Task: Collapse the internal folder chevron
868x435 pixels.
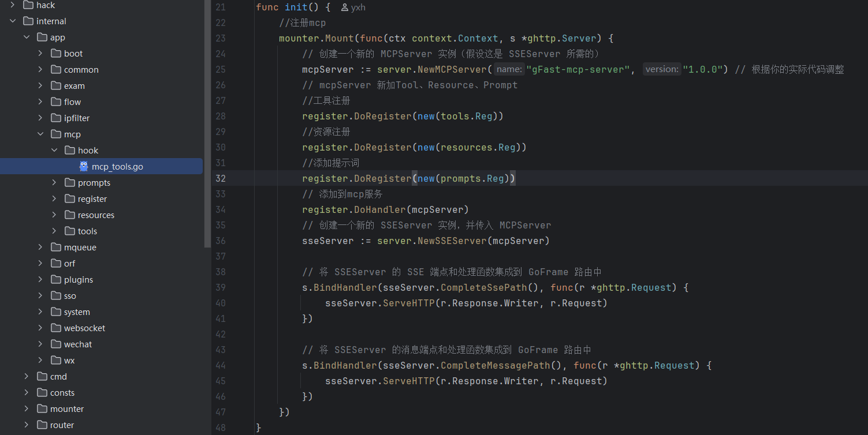Action: pyautogui.click(x=13, y=21)
